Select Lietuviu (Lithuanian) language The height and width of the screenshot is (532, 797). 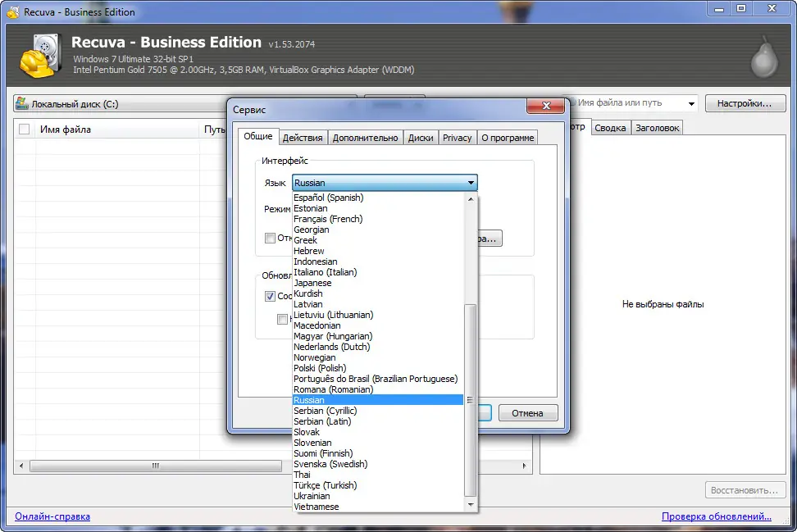click(378, 315)
